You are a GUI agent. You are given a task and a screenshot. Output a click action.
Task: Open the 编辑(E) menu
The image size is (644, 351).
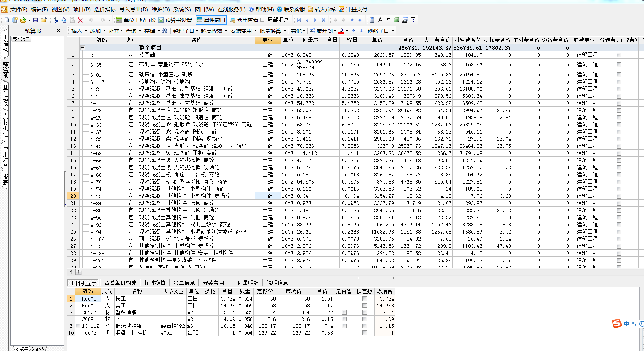40,10
